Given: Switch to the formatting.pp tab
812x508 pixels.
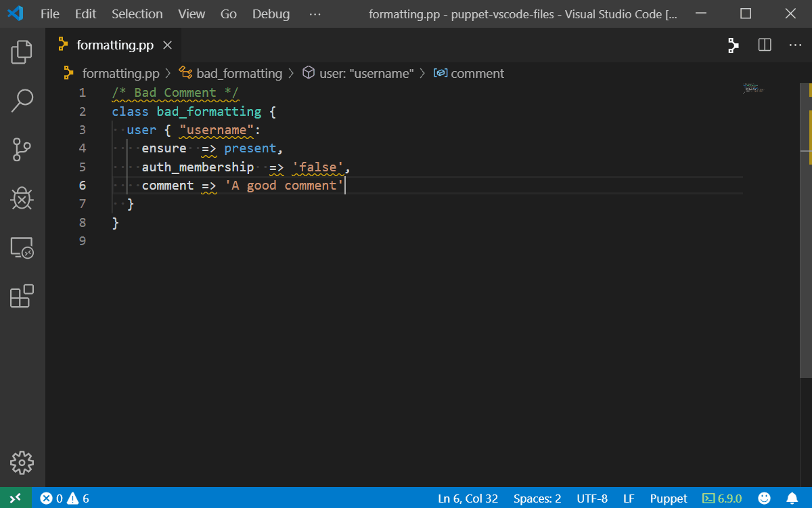Looking at the screenshot, I should click(116, 46).
